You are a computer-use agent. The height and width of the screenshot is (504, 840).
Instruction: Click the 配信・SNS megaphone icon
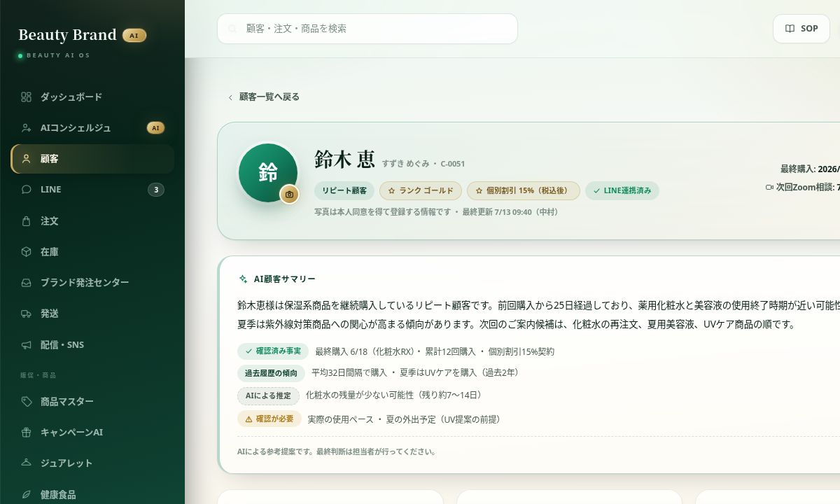(27, 345)
